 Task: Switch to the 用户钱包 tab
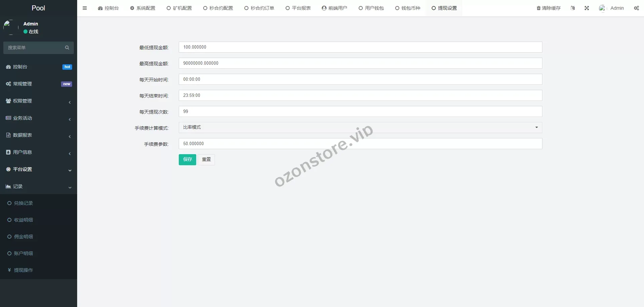pos(371,8)
